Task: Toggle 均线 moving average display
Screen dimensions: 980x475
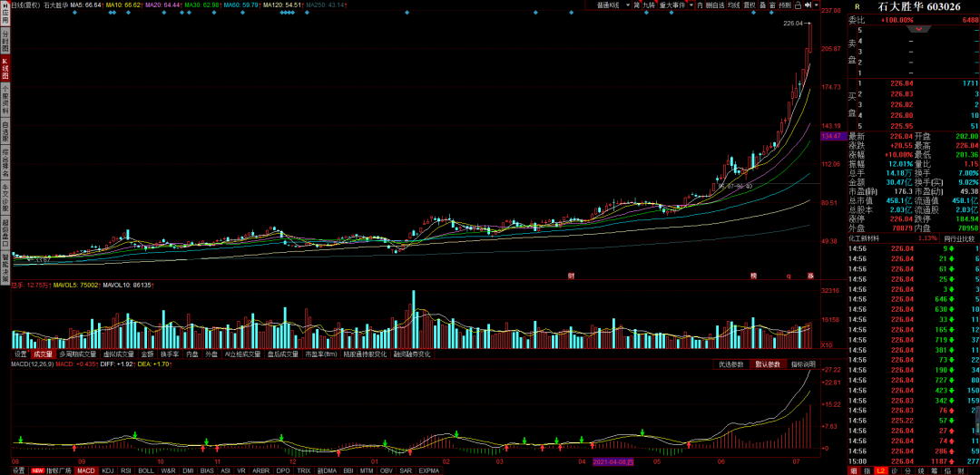Action: click(x=733, y=5)
